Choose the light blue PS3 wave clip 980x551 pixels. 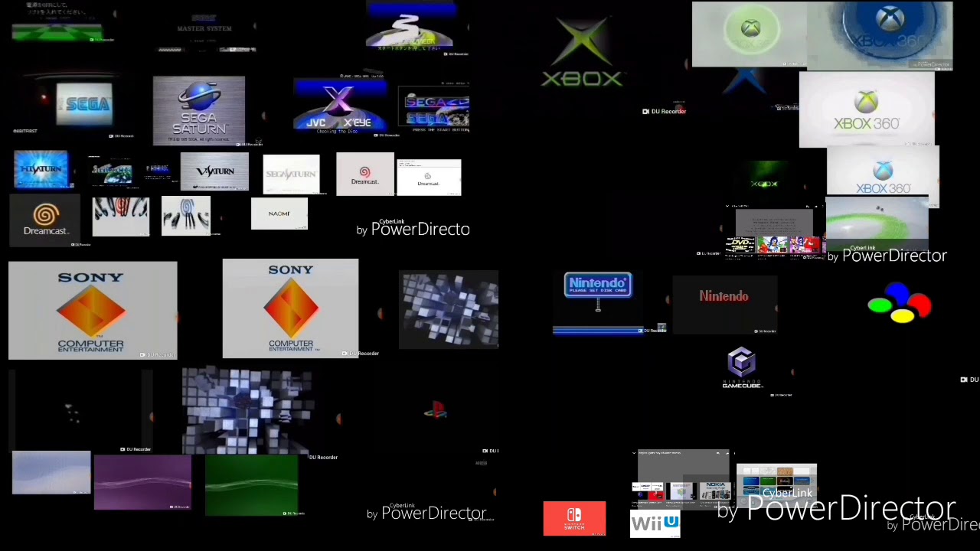pyautogui.click(x=51, y=472)
